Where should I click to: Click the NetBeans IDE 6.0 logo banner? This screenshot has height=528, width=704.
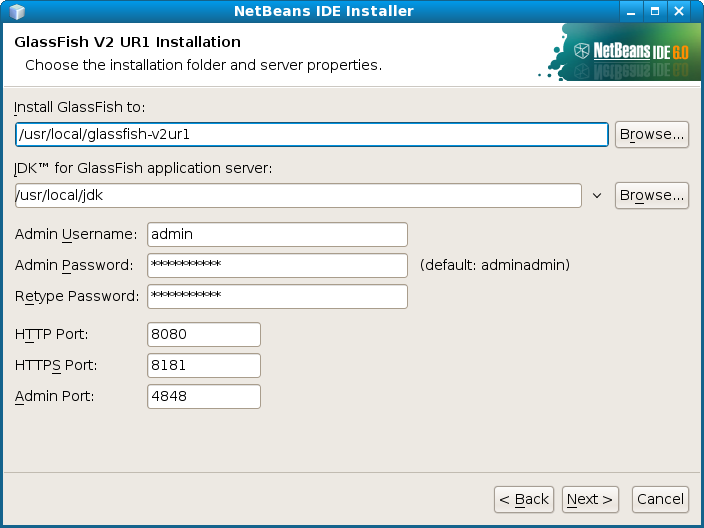point(619,52)
